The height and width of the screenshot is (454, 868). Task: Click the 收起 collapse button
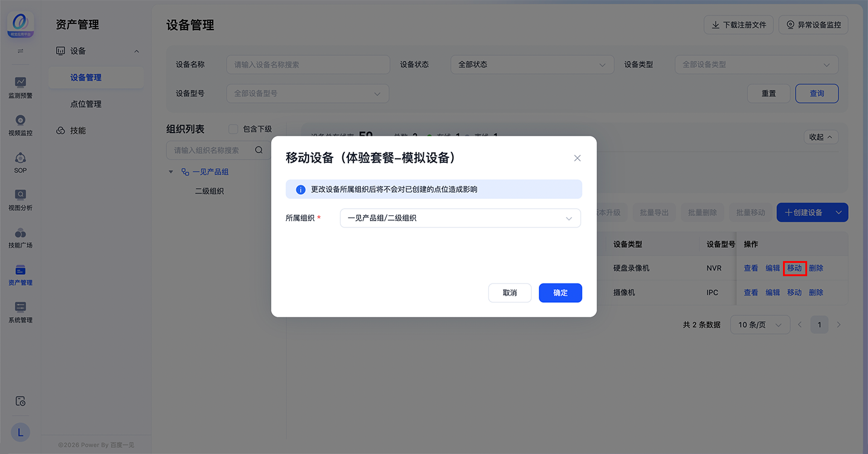click(821, 137)
